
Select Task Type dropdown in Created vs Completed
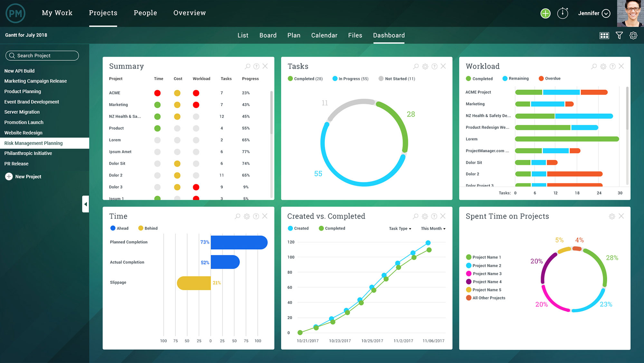point(398,228)
